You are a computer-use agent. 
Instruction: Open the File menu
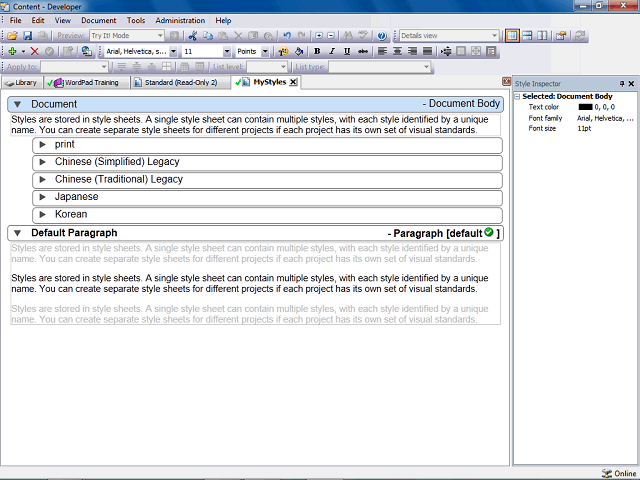click(16, 20)
